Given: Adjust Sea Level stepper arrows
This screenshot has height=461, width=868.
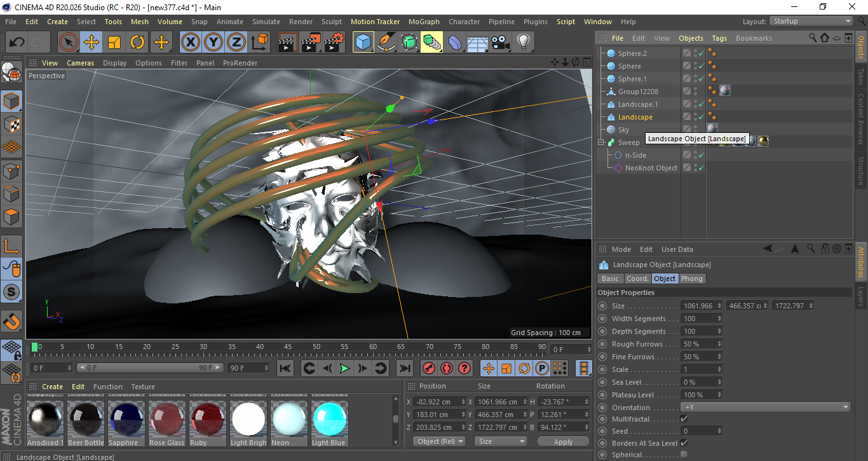Looking at the screenshot, I should (x=719, y=382).
